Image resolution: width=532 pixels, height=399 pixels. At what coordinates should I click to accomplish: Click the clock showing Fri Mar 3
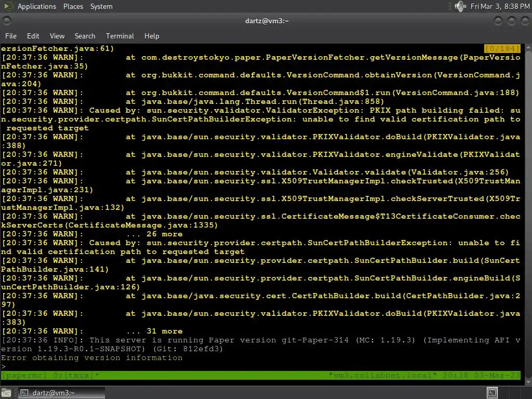click(500, 6)
